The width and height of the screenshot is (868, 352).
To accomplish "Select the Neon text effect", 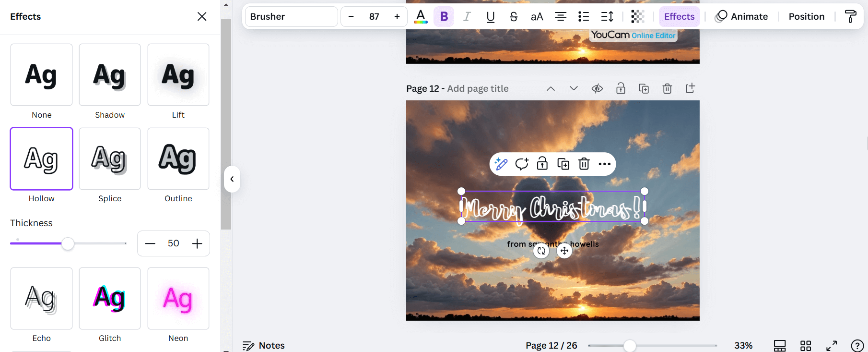I will coord(178,298).
